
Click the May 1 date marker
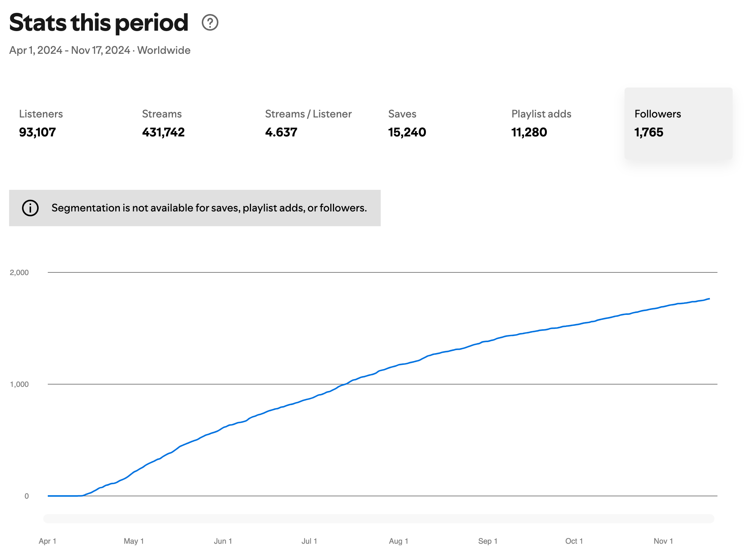click(x=134, y=541)
